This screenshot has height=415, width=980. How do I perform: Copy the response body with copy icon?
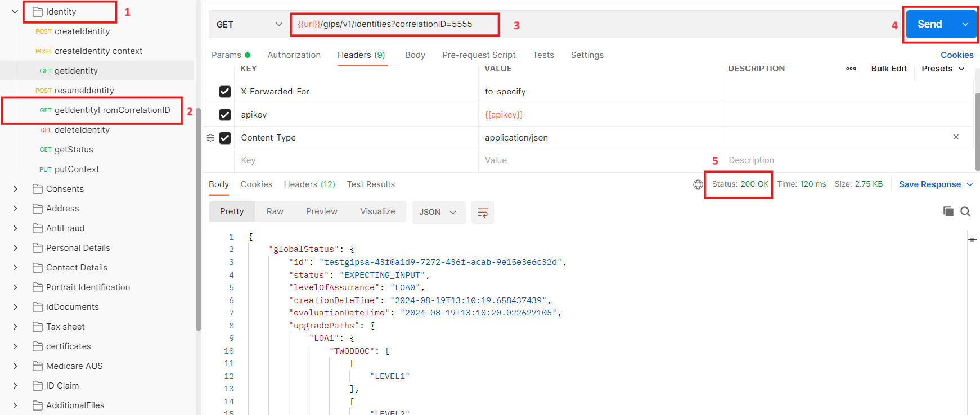948,211
